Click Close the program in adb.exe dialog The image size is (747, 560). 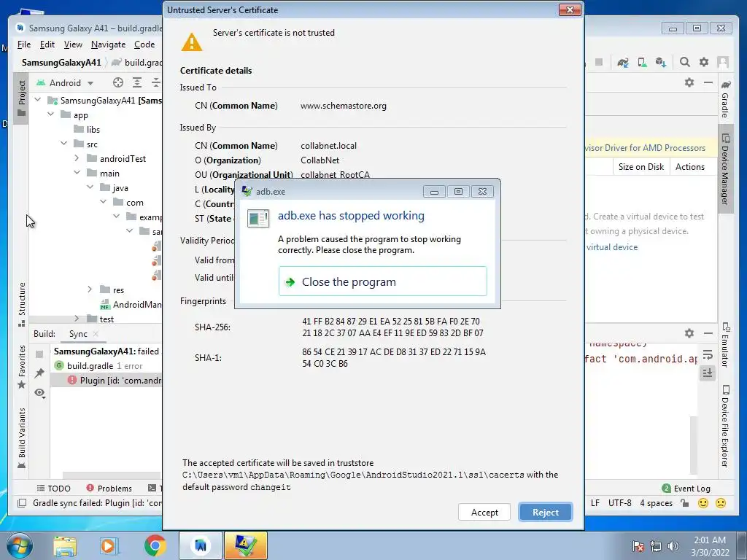[x=382, y=281]
